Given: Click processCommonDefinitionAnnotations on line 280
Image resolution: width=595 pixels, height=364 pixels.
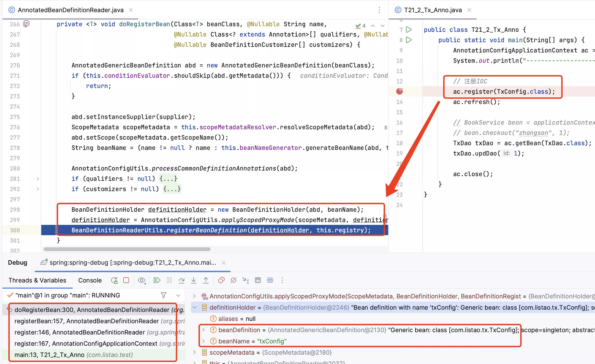Looking at the screenshot, I should [214, 168].
